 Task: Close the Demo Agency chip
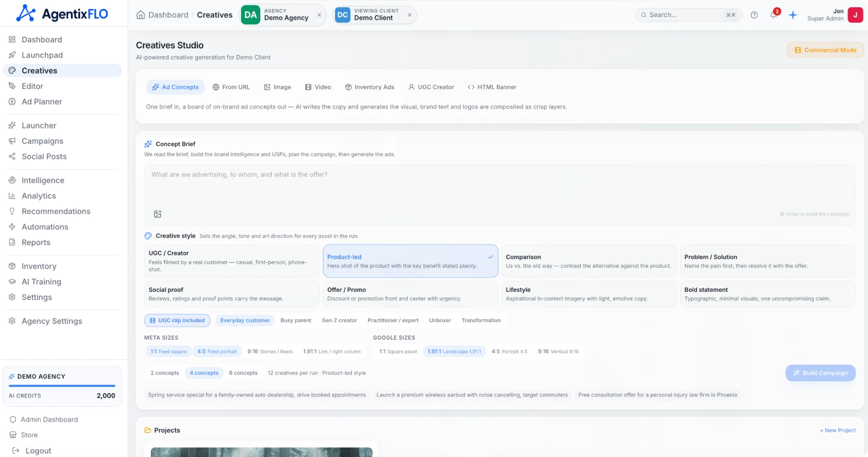pos(319,15)
